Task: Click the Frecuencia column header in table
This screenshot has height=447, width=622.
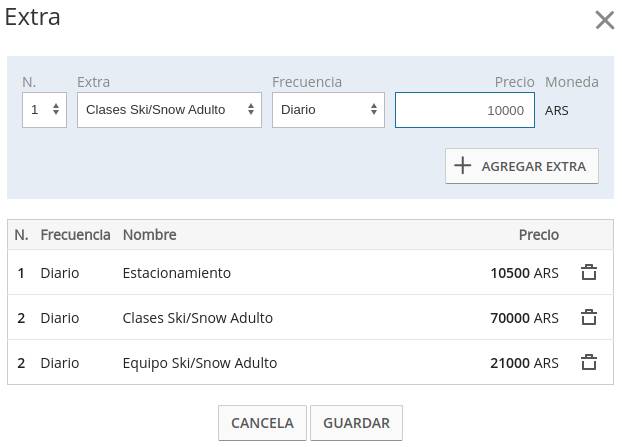Action: [75, 234]
